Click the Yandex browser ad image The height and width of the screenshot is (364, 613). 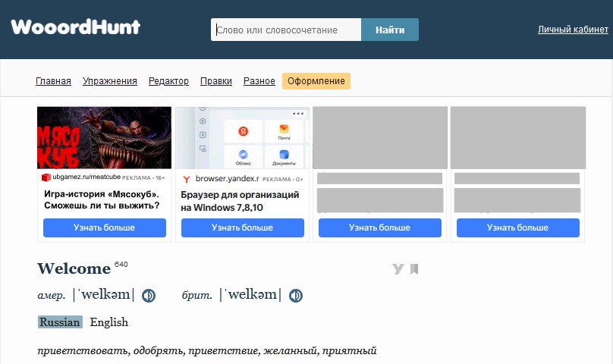[x=242, y=137]
